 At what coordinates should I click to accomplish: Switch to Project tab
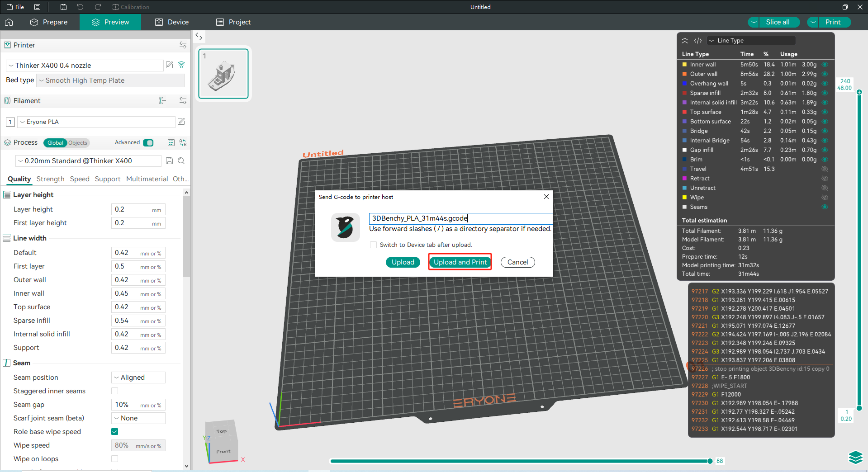(x=233, y=22)
